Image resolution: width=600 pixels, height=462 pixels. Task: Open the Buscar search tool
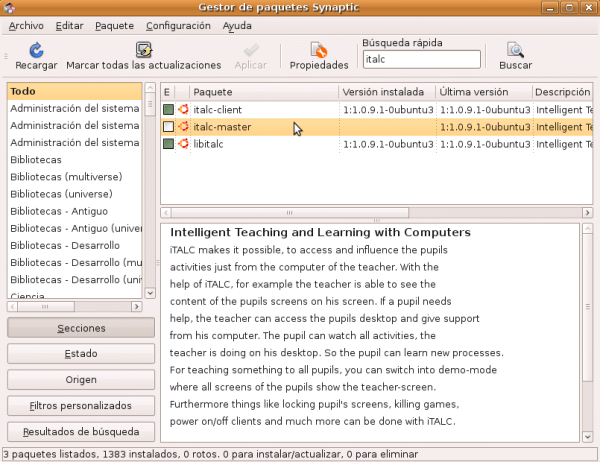[515, 49]
